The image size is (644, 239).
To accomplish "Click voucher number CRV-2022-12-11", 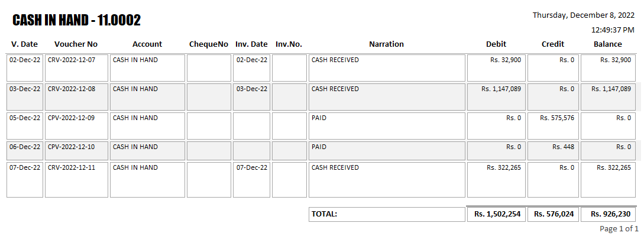I will 71,167.
